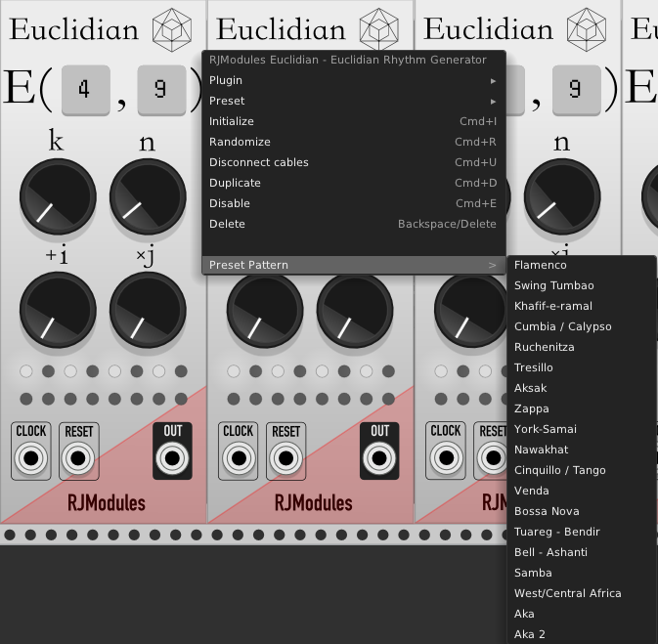Click the k value display showing 4
Screen dimensions: 658x644
tap(86, 90)
